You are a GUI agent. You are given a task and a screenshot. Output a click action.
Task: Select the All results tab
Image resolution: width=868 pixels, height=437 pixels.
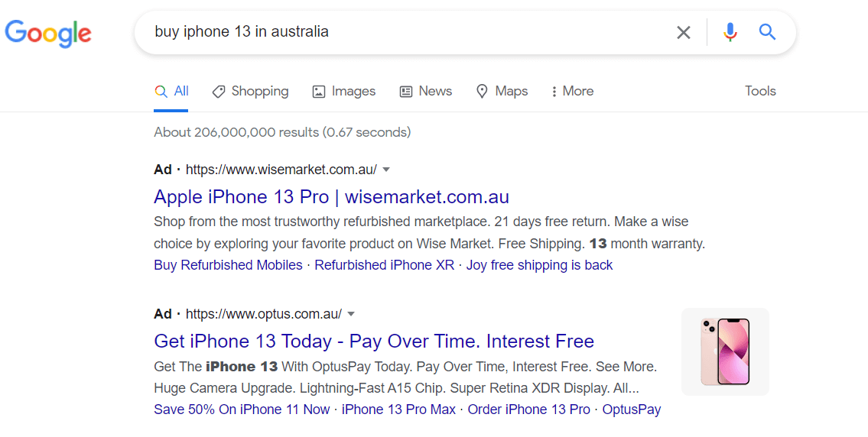point(172,91)
